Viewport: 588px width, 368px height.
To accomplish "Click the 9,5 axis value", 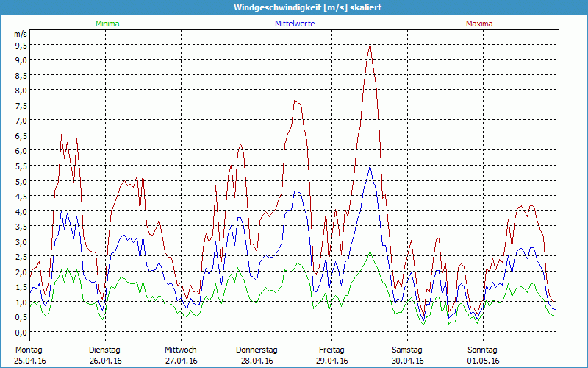I will pyautogui.click(x=21, y=46).
